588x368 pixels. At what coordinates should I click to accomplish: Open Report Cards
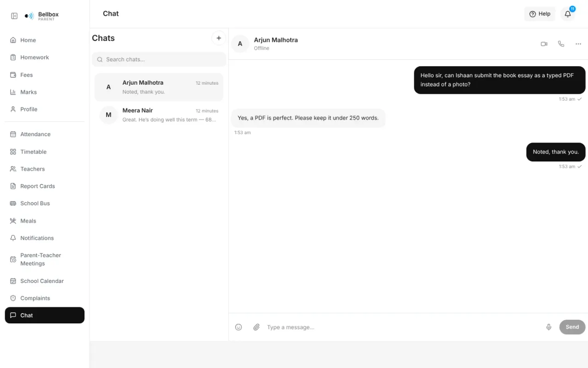click(x=45, y=186)
